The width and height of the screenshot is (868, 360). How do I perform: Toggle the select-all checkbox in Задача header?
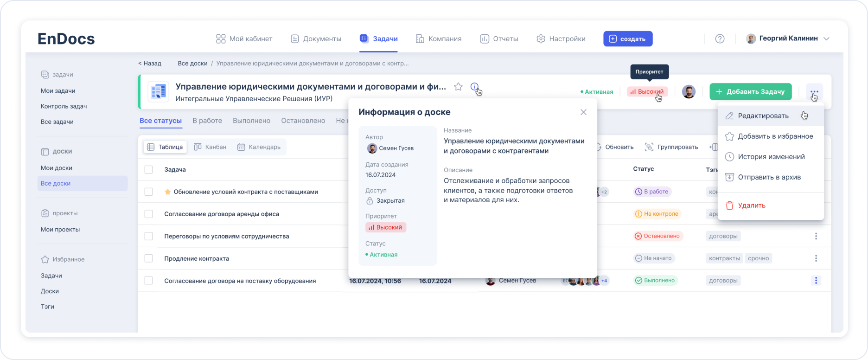pos(148,169)
